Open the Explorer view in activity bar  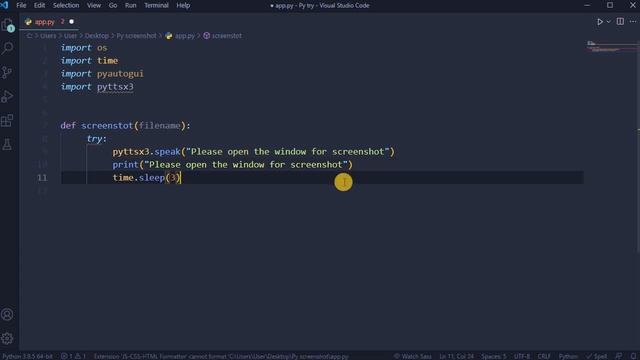(8, 25)
